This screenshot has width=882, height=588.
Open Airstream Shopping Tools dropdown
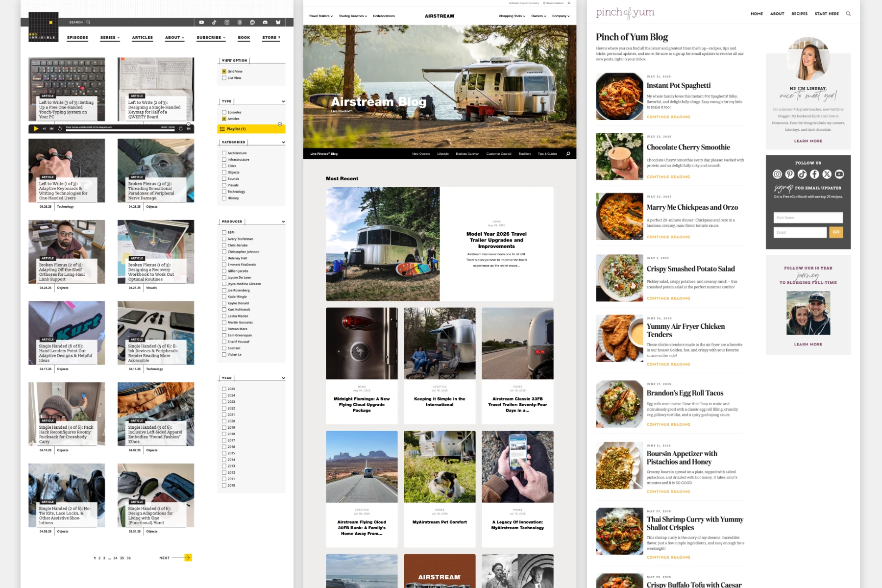point(512,16)
